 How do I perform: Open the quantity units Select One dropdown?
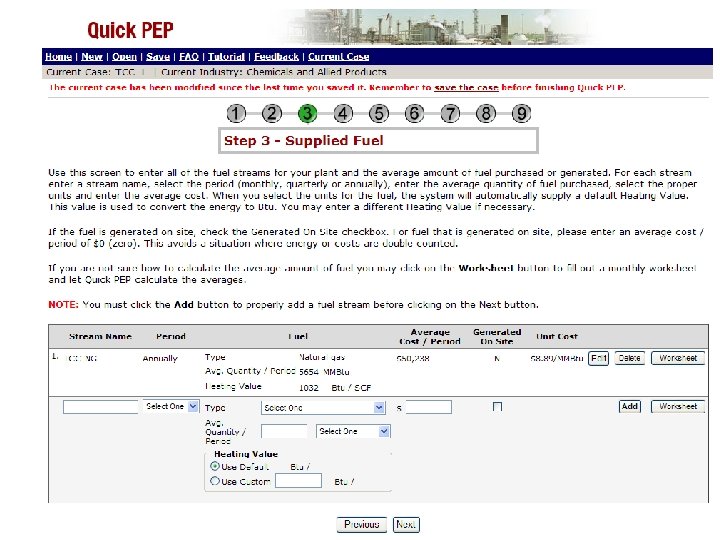click(x=353, y=431)
